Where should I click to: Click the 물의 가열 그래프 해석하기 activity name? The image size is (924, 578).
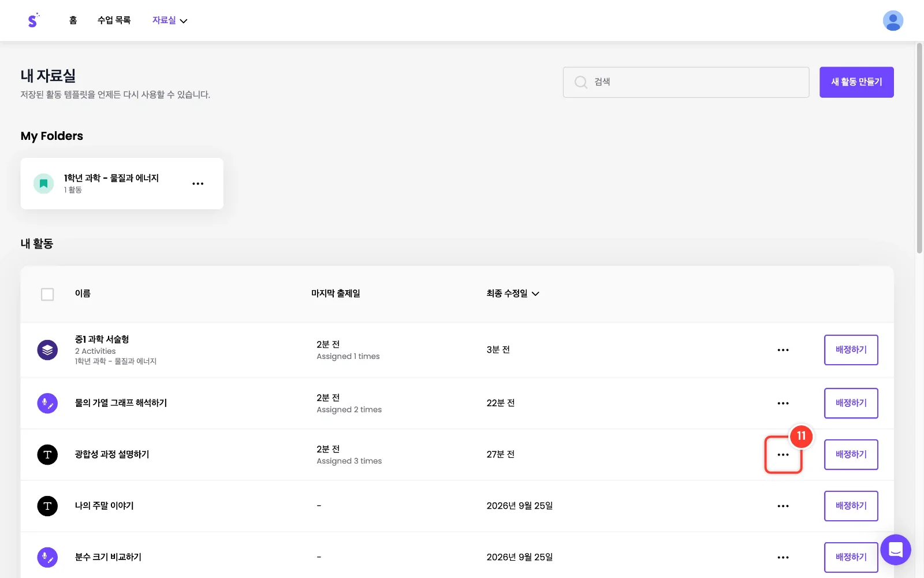(121, 403)
